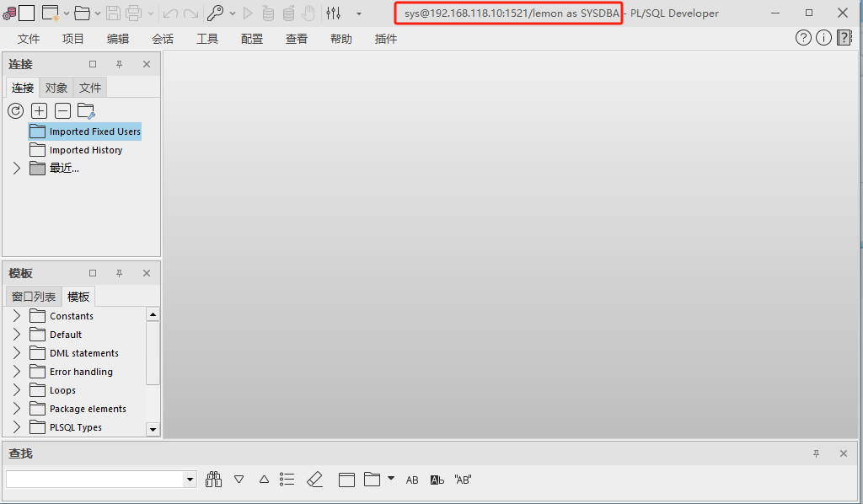Open the 帮助 menu

pyautogui.click(x=340, y=39)
